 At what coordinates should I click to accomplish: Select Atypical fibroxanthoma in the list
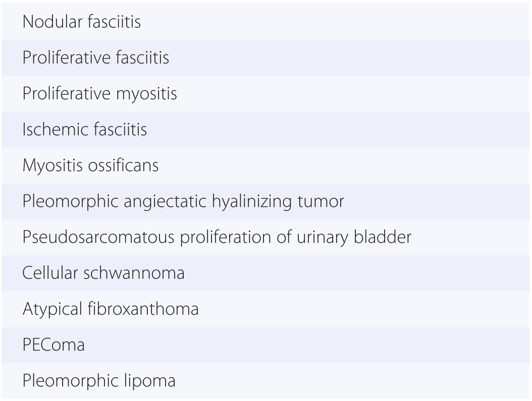point(110,309)
